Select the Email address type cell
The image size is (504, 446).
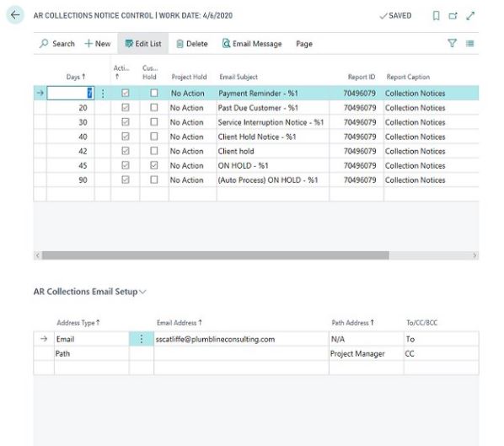(x=92, y=339)
